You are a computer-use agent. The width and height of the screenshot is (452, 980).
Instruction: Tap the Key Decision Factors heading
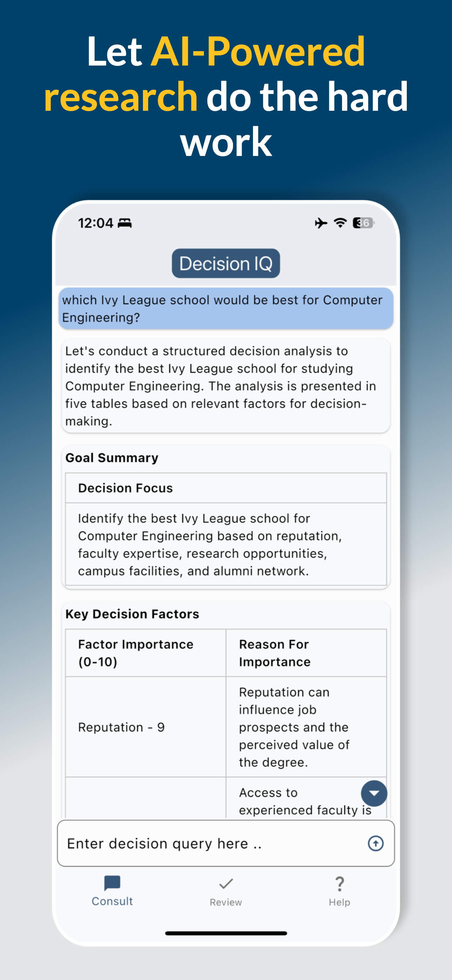[x=132, y=614]
